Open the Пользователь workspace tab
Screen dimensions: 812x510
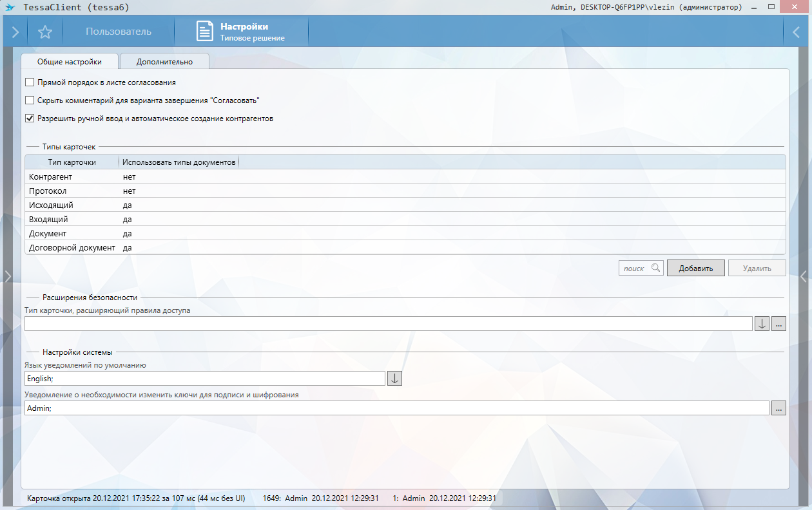point(119,32)
